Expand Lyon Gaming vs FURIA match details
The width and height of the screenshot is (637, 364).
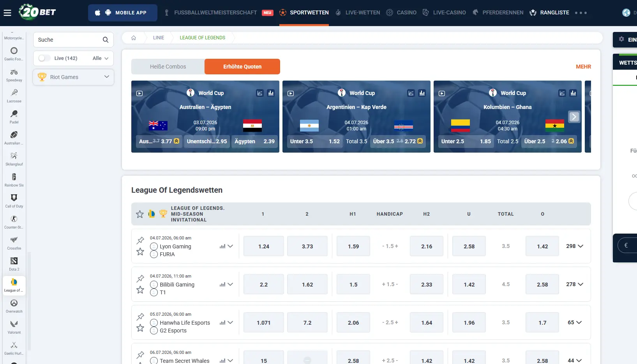pyautogui.click(x=230, y=246)
